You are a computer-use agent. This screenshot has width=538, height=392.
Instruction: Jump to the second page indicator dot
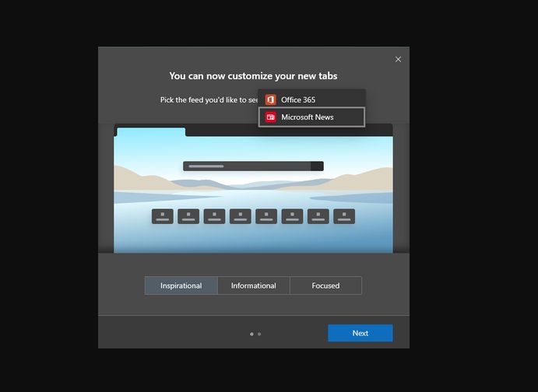[x=259, y=334]
